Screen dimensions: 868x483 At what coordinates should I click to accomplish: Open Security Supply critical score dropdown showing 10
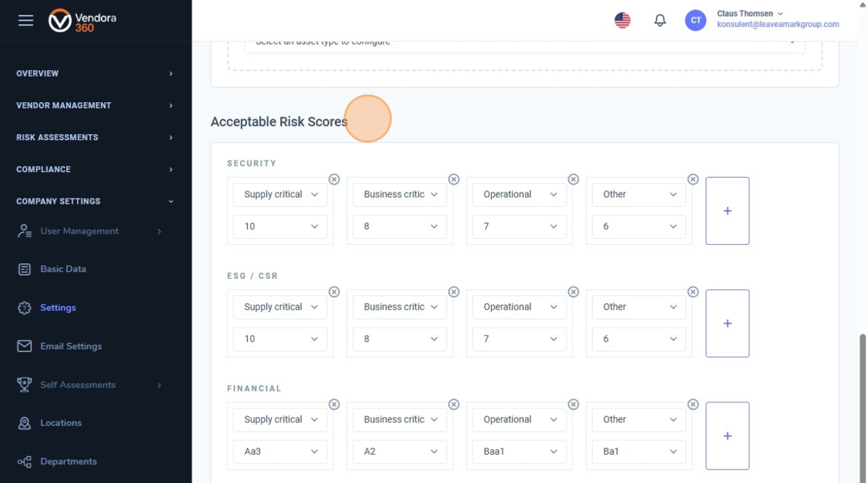(280, 227)
